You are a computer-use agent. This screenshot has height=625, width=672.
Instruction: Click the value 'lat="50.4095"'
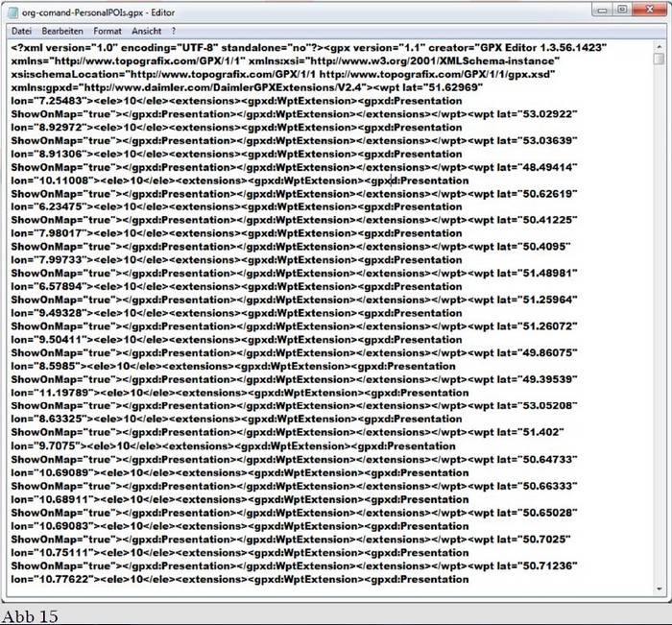tap(534, 247)
